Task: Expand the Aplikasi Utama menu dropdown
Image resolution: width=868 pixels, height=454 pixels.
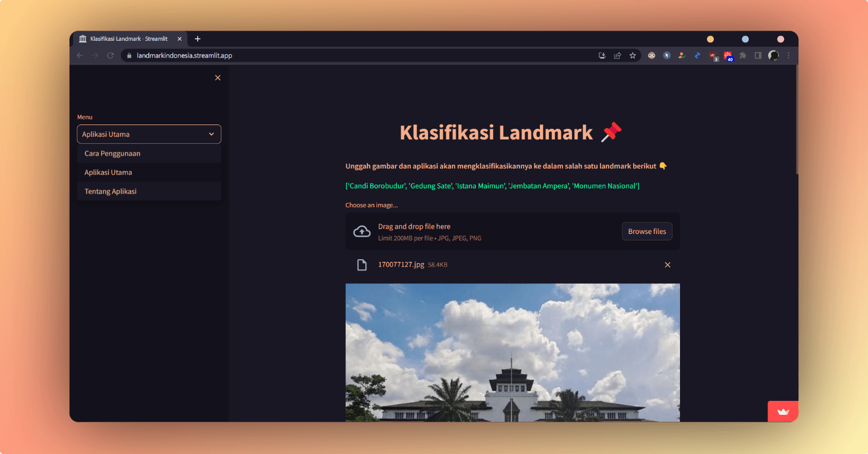Action: pyautogui.click(x=149, y=134)
